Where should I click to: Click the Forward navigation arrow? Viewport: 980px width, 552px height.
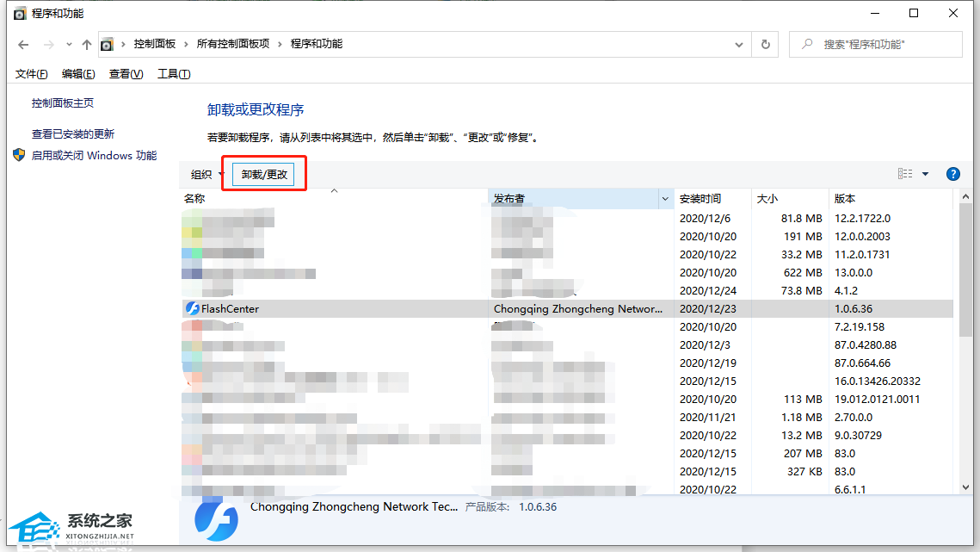click(x=48, y=45)
